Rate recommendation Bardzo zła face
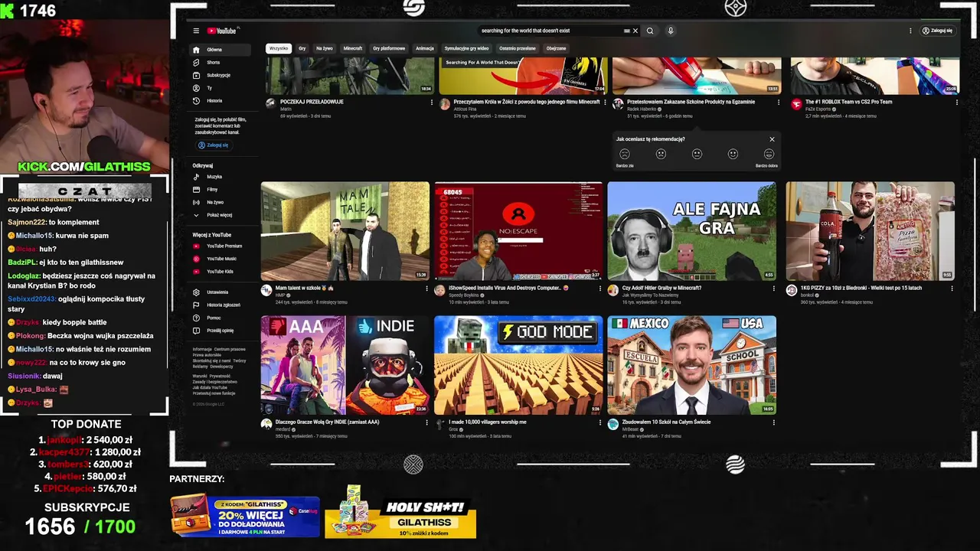Image resolution: width=980 pixels, height=551 pixels. (x=625, y=154)
